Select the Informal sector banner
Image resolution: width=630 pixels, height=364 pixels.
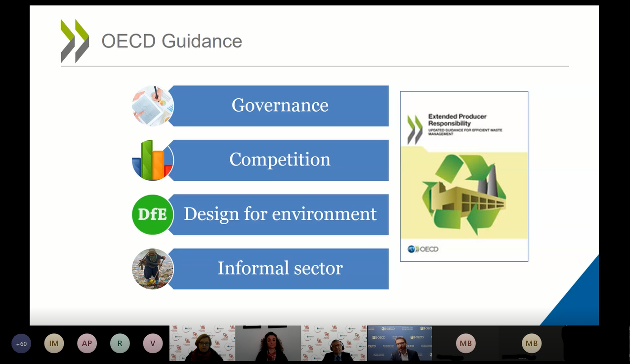(x=280, y=269)
